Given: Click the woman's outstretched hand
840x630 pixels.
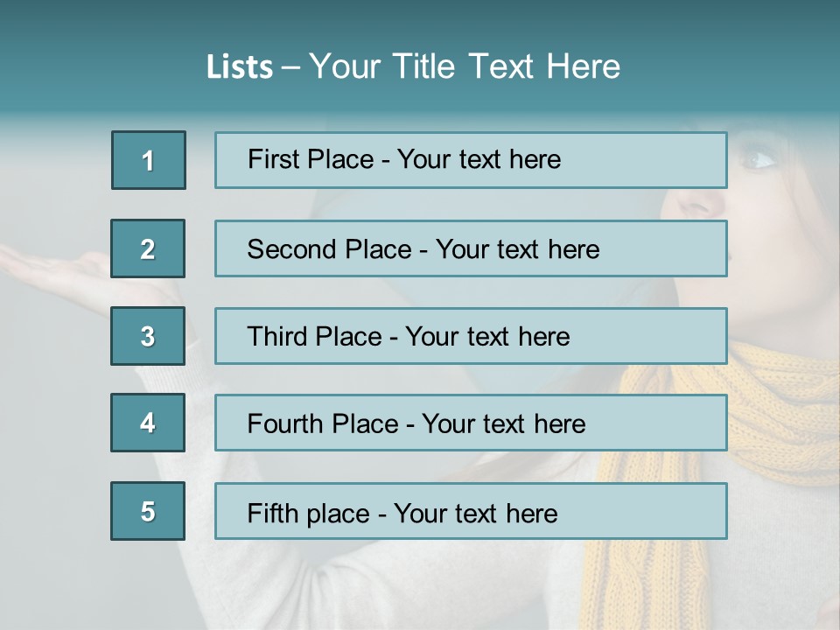Looking at the screenshot, I should click(x=52, y=262).
